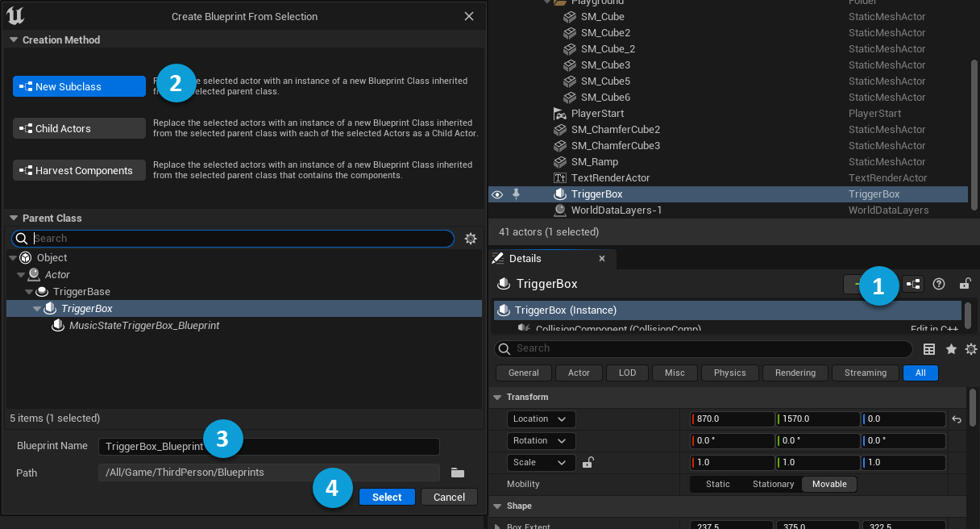This screenshot has height=529, width=980.
Task: Toggle visibility eye for TriggerBox actor
Action: tap(497, 194)
